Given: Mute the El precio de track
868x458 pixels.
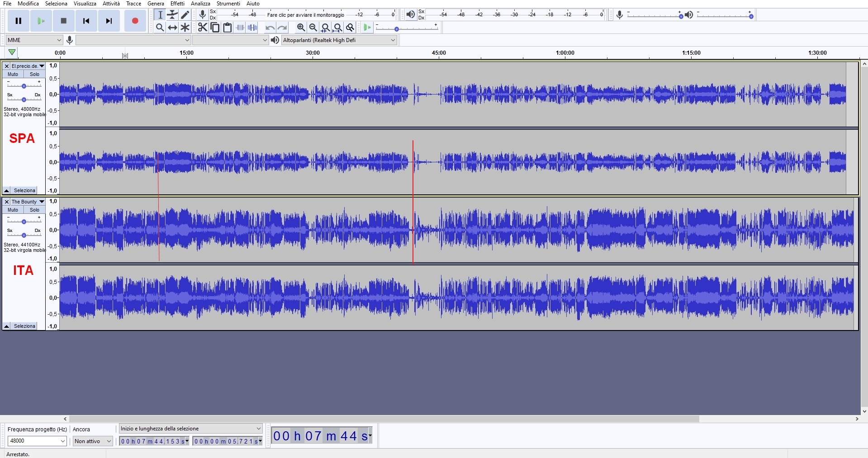Looking at the screenshot, I should tap(13, 74).
